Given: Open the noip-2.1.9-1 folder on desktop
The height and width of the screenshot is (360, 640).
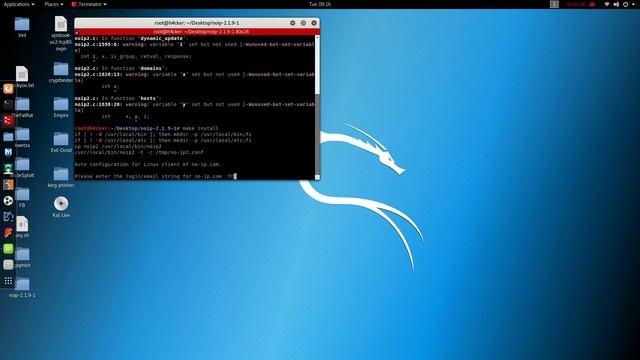Looking at the screenshot, I should coord(22,284).
